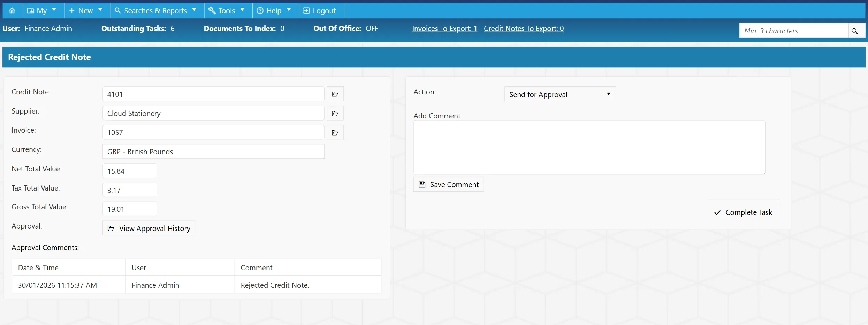The width and height of the screenshot is (868, 325).
Task: Click Complete Task to finish
Action: coord(743,212)
